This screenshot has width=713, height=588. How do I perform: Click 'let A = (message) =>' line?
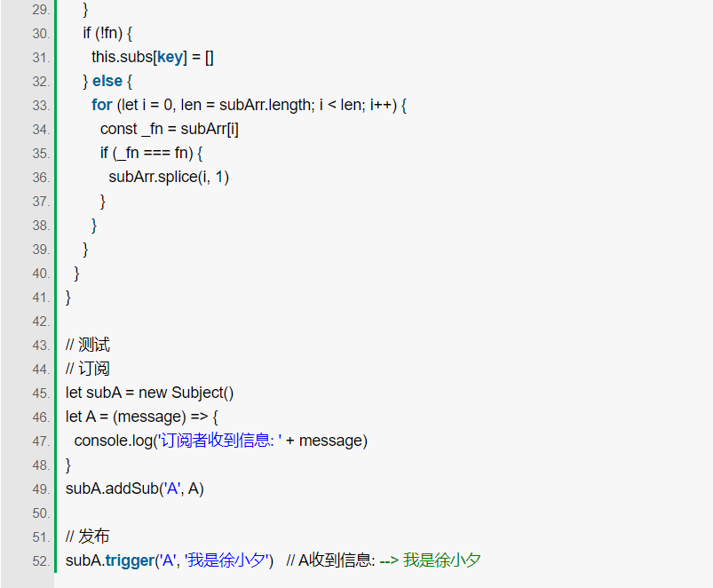(142, 417)
